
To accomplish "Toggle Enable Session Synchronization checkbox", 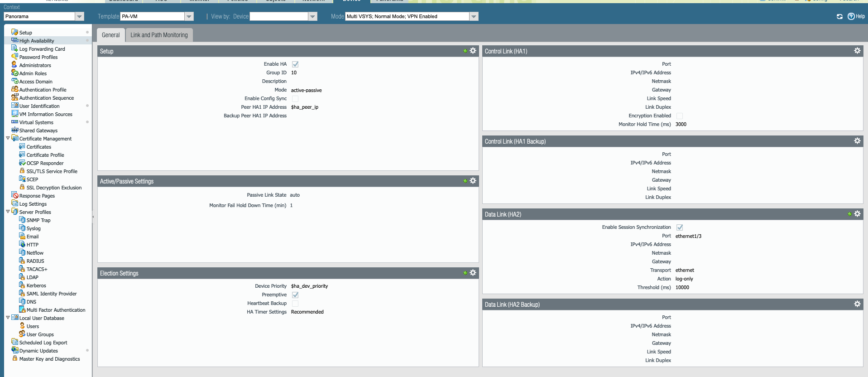I will tap(680, 227).
